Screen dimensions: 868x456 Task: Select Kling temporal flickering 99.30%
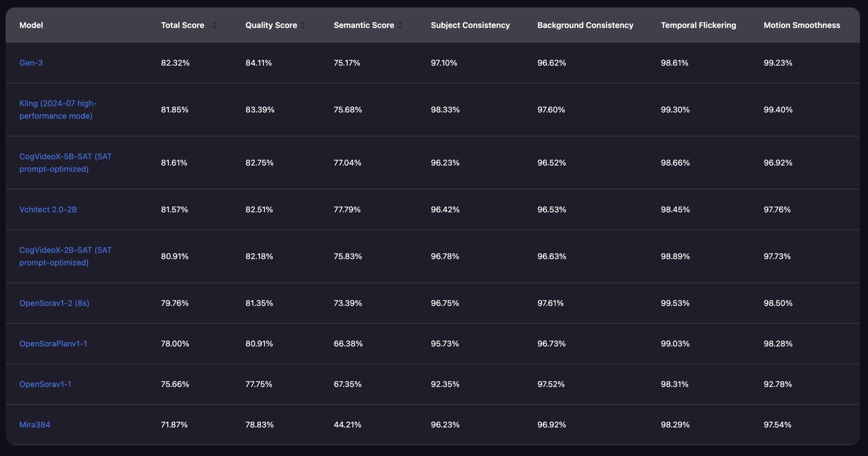(675, 109)
